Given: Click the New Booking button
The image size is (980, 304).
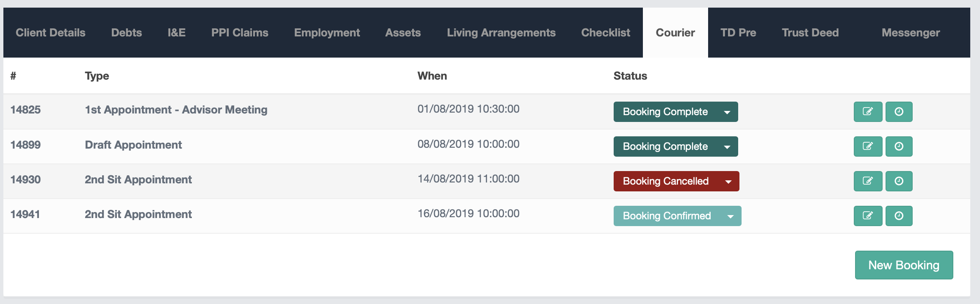Looking at the screenshot, I should click(x=904, y=265).
